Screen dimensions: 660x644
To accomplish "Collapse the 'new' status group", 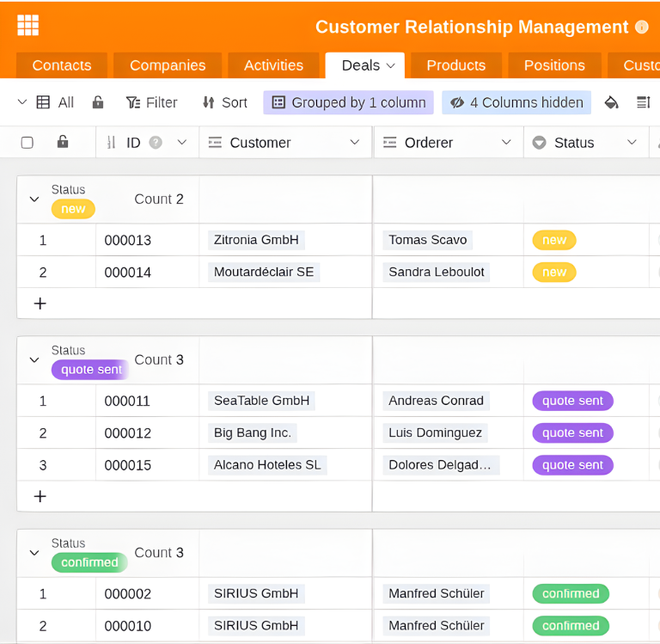I will coord(34,199).
